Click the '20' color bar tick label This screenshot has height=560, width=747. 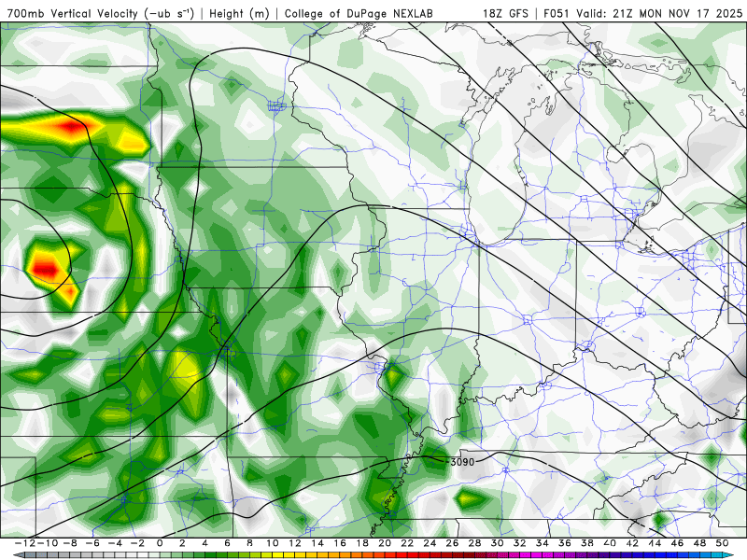pyautogui.click(x=385, y=543)
